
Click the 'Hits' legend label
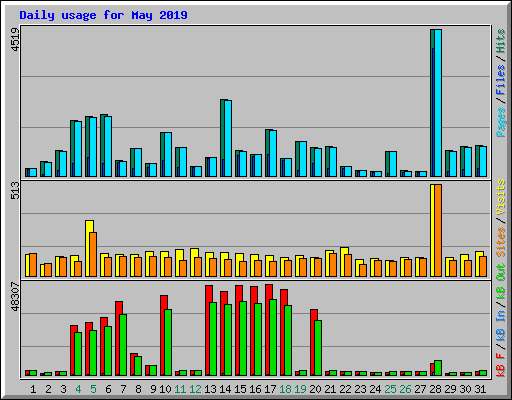(501, 41)
